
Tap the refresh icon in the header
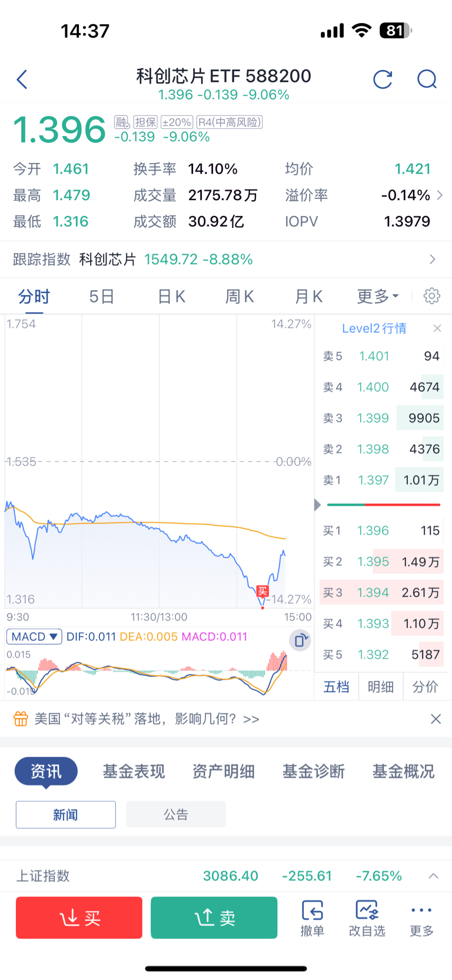point(383,79)
